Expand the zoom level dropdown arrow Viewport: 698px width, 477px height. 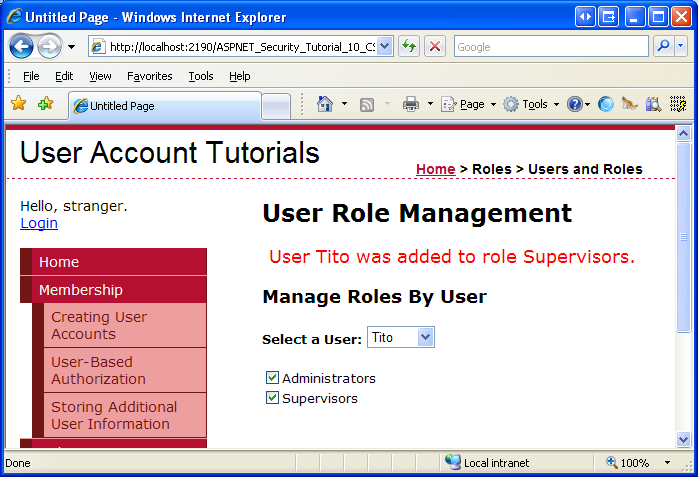tap(667, 463)
